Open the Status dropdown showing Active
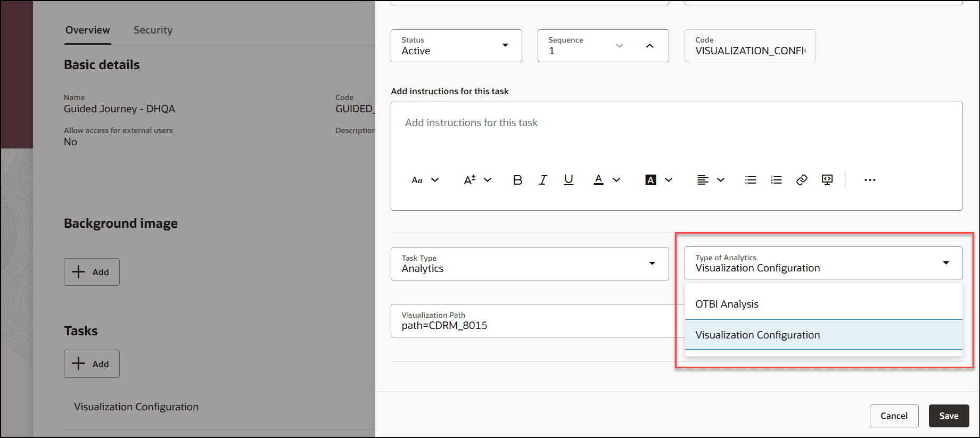 [x=456, y=46]
